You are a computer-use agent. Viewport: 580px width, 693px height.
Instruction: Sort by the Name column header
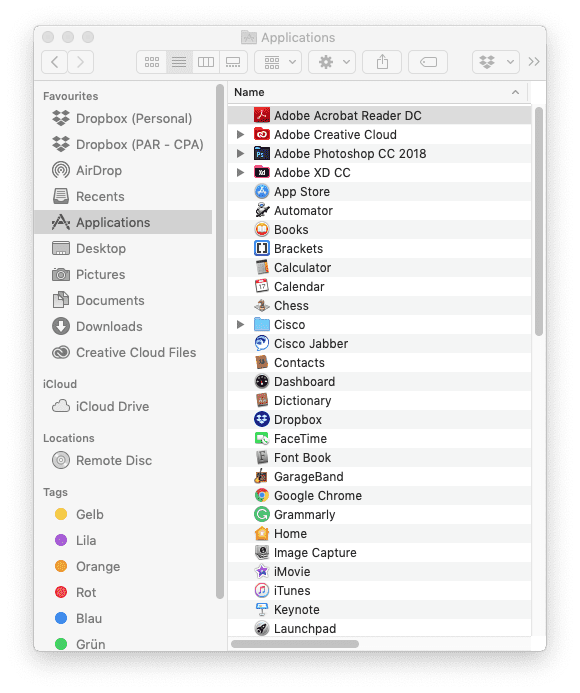(378, 92)
